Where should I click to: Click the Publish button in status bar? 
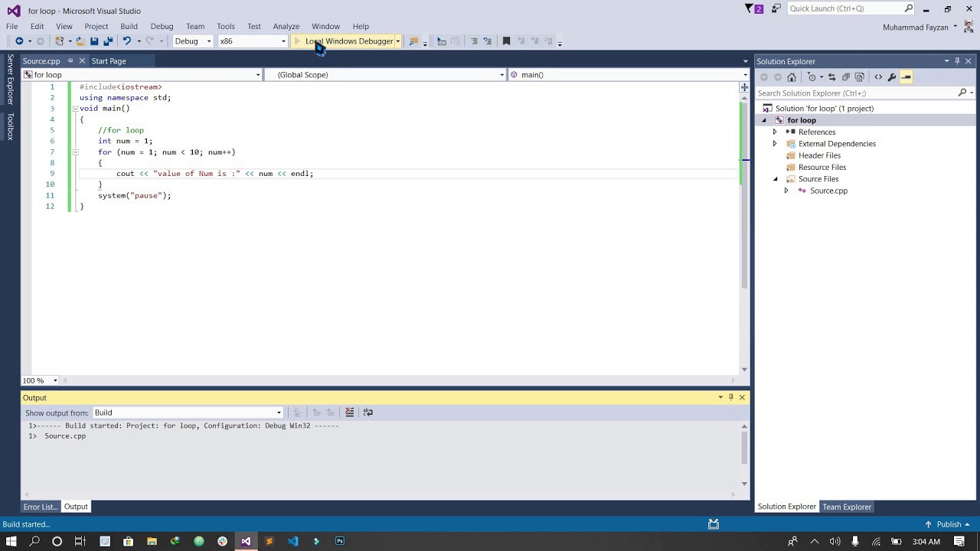pyautogui.click(x=949, y=524)
